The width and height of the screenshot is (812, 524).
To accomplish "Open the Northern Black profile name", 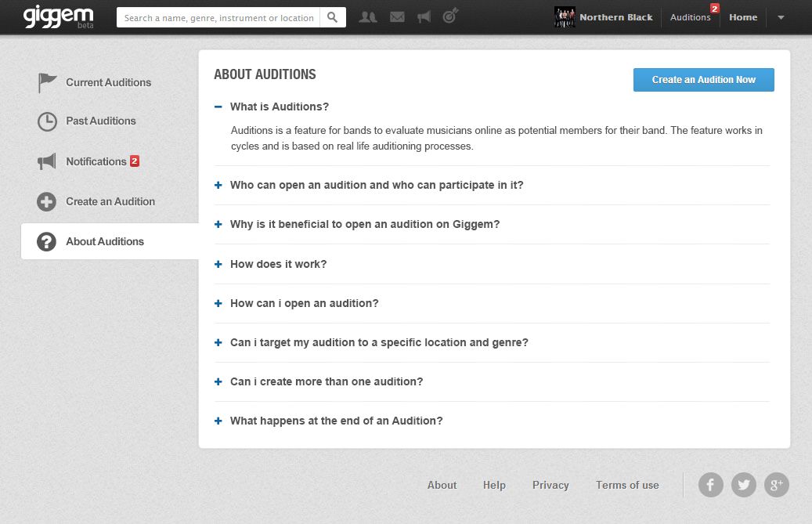I will point(616,17).
